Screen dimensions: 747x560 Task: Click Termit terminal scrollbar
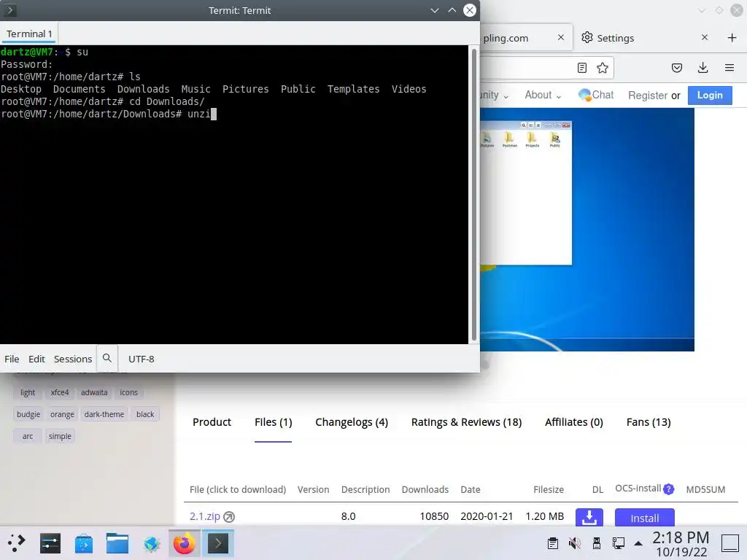point(474,194)
